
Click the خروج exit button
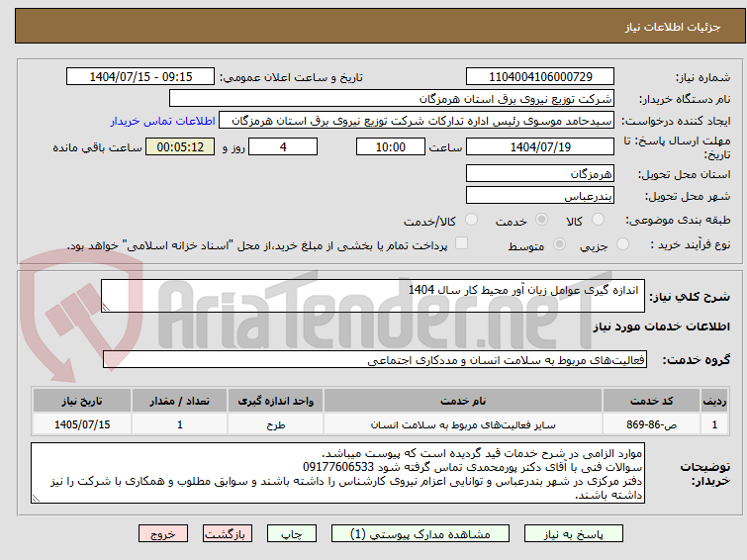163,534
